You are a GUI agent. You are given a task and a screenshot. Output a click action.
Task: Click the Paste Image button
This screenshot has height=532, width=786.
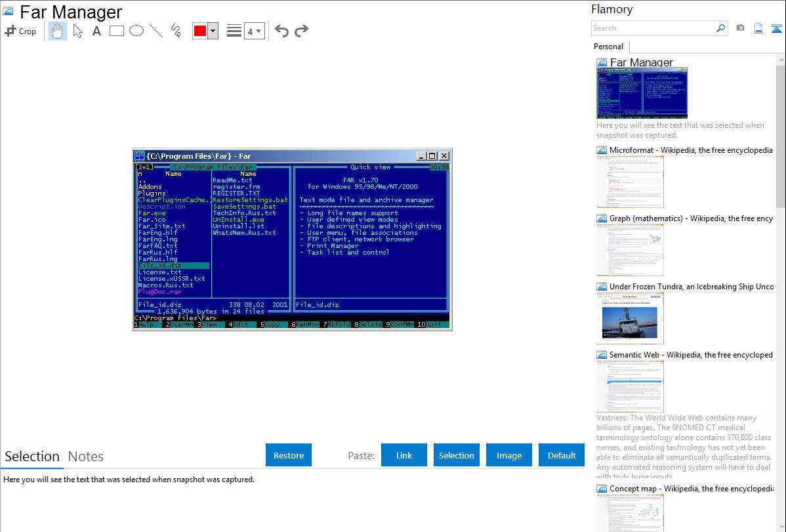pos(508,455)
